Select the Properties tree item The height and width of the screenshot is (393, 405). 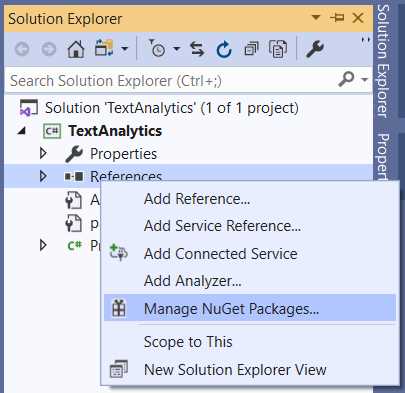pyautogui.click(x=123, y=154)
